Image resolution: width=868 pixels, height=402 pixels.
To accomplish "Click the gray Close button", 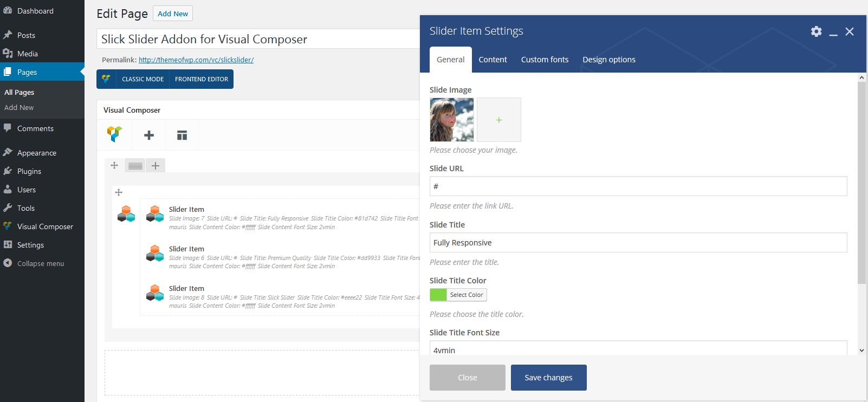I will tap(468, 378).
